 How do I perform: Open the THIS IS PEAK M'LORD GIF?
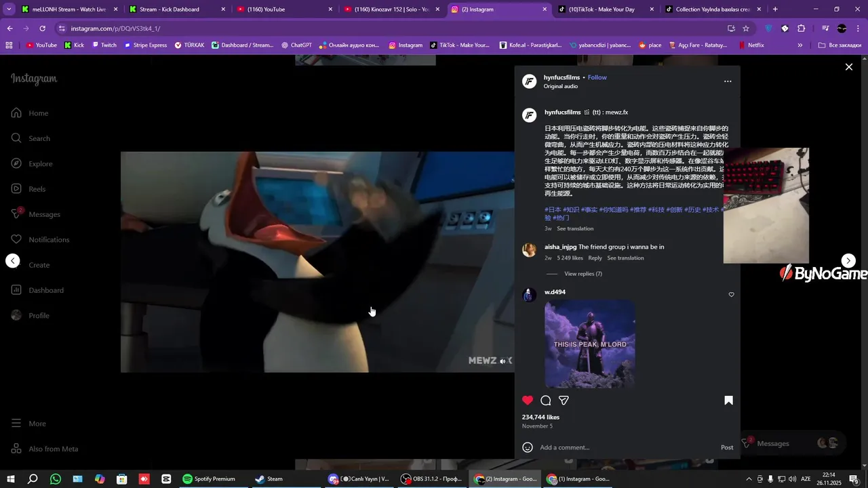590,344
